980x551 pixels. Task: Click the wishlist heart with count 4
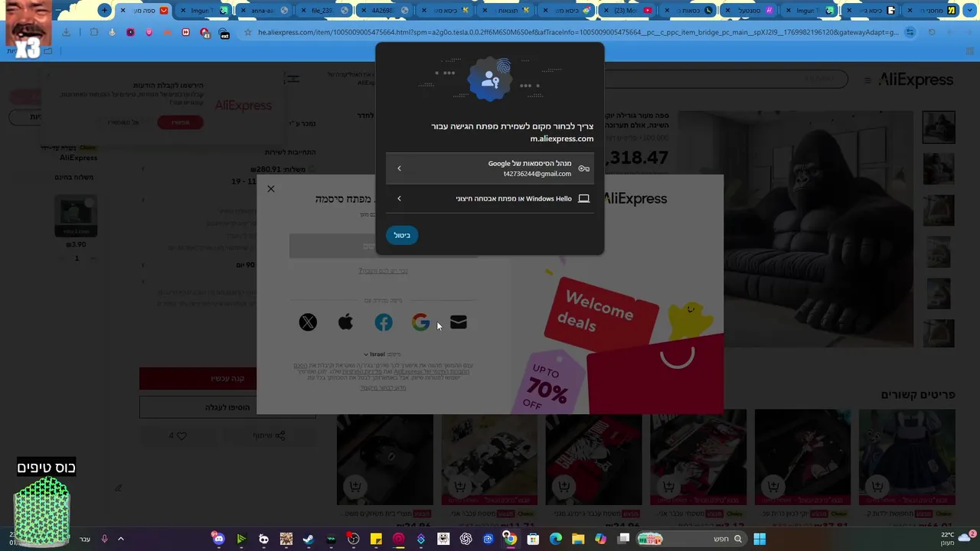178,435
